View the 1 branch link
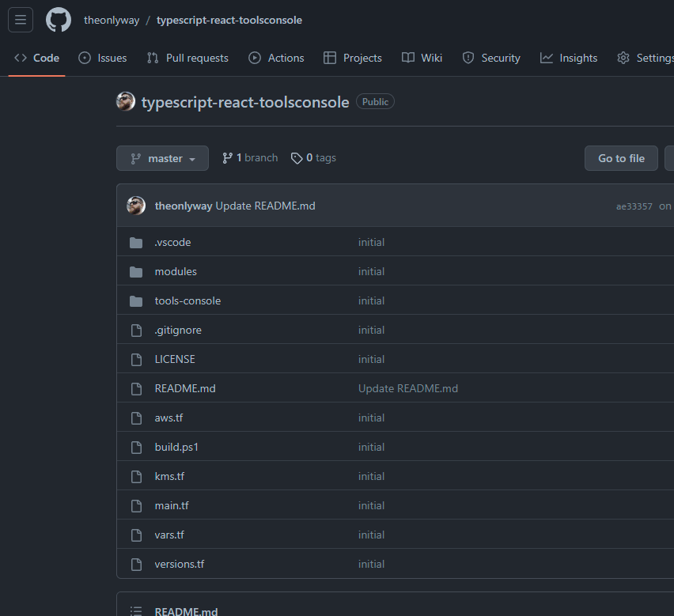The width and height of the screenshot is (674, 616). (250, 158)
